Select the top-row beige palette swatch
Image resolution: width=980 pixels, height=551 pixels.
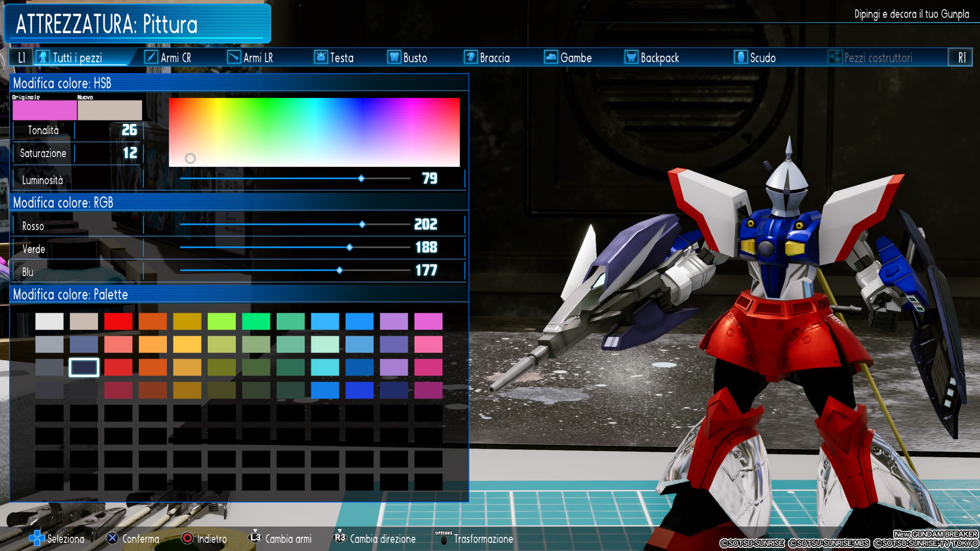click(x=84, y=321)
